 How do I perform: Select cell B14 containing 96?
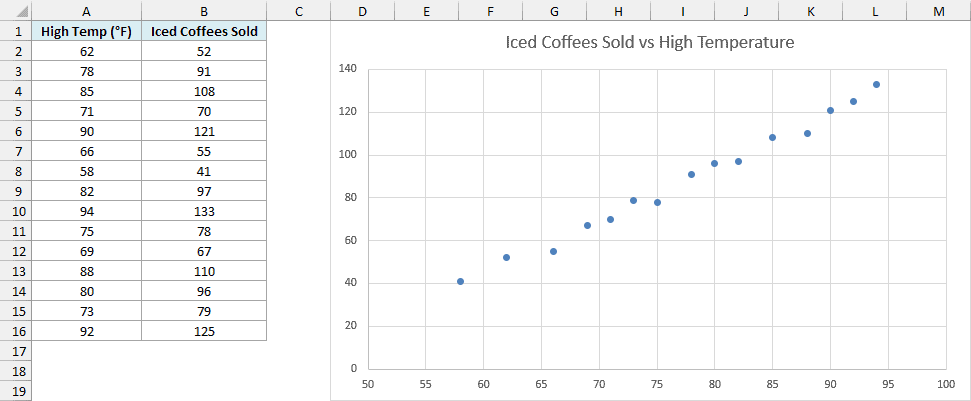(204, 291)
